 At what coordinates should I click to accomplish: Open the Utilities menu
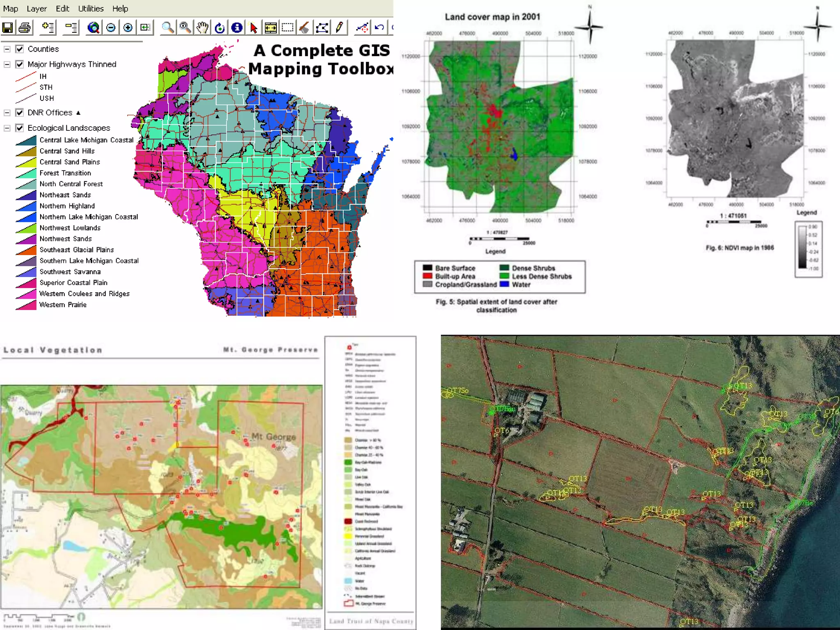91,9
